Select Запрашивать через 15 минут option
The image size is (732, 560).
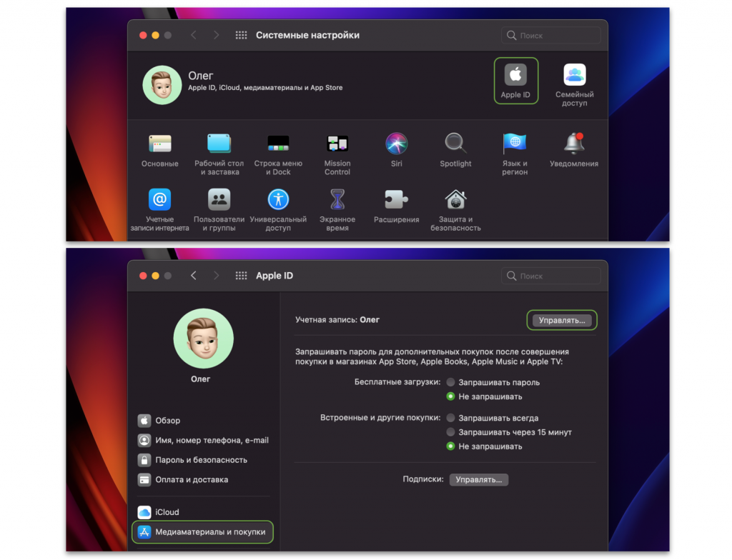[450, 432]
